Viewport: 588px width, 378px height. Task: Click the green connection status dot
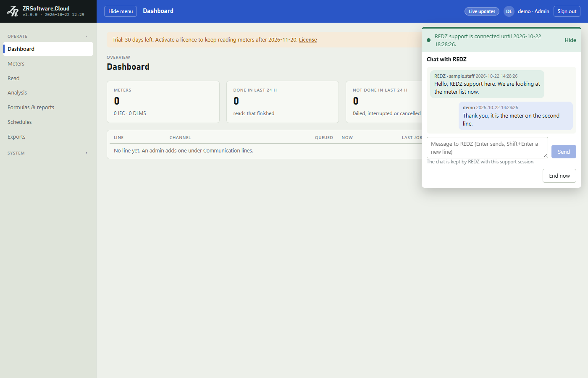428,40
